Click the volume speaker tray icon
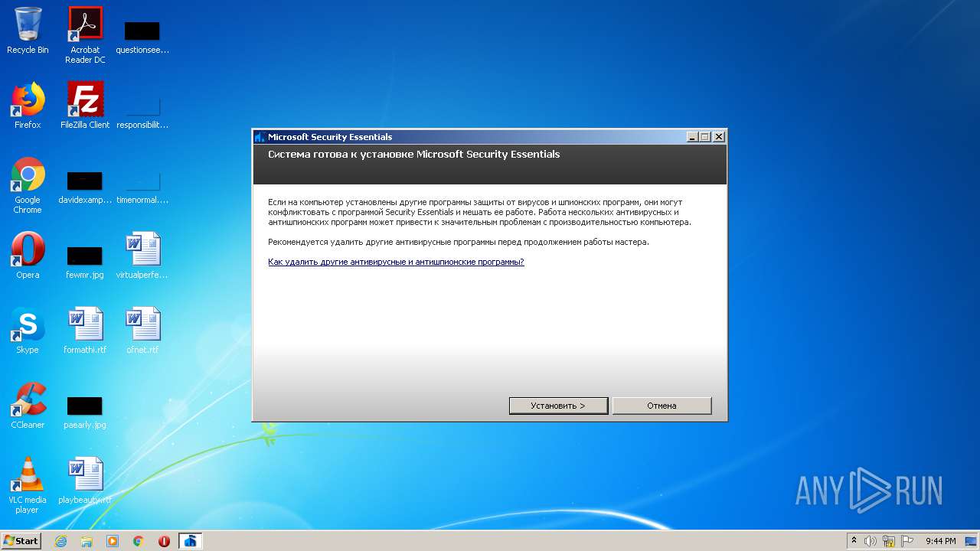This screenshot has width=980, height=551. click(x=871, y=541)
